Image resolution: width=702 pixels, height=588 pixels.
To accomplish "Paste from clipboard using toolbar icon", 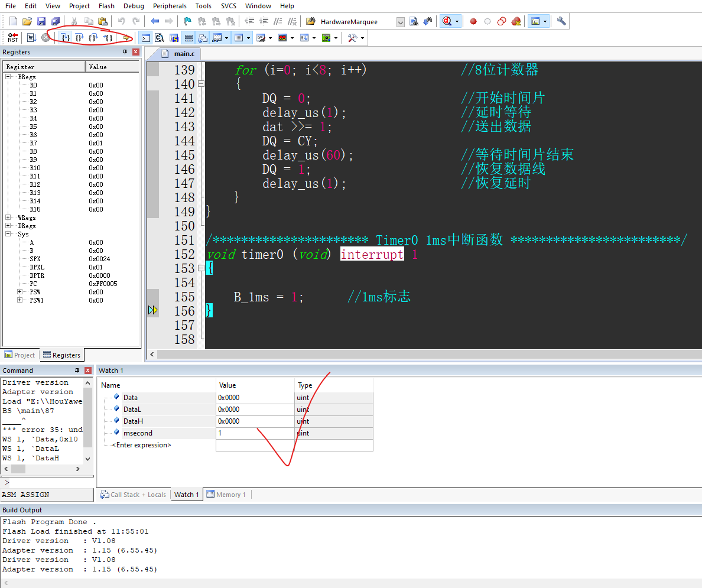I will [103, 21].
